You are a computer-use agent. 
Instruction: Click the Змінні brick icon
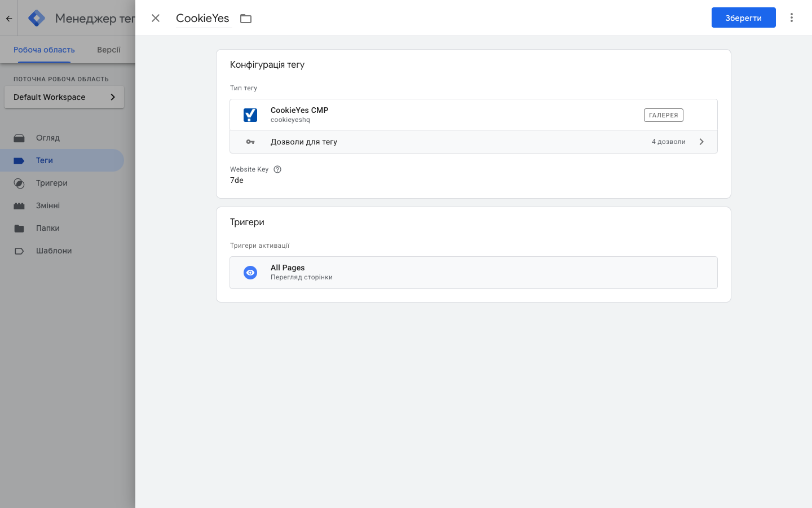[x=19, y=206]
